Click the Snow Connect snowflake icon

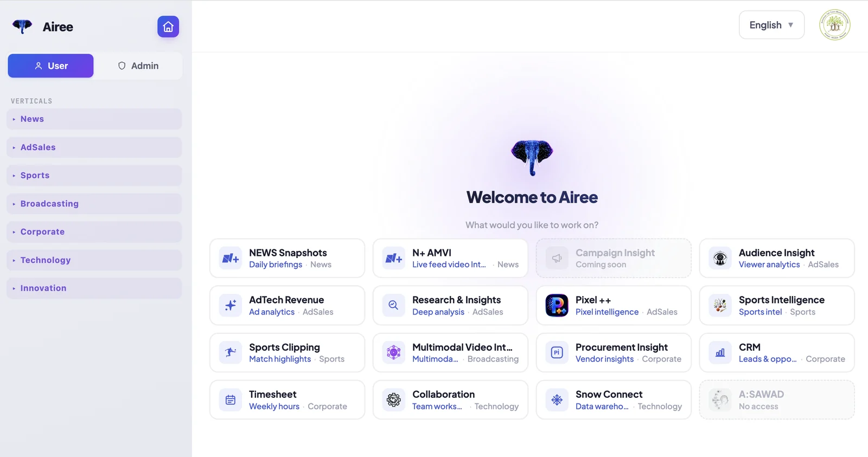[557, 400]
